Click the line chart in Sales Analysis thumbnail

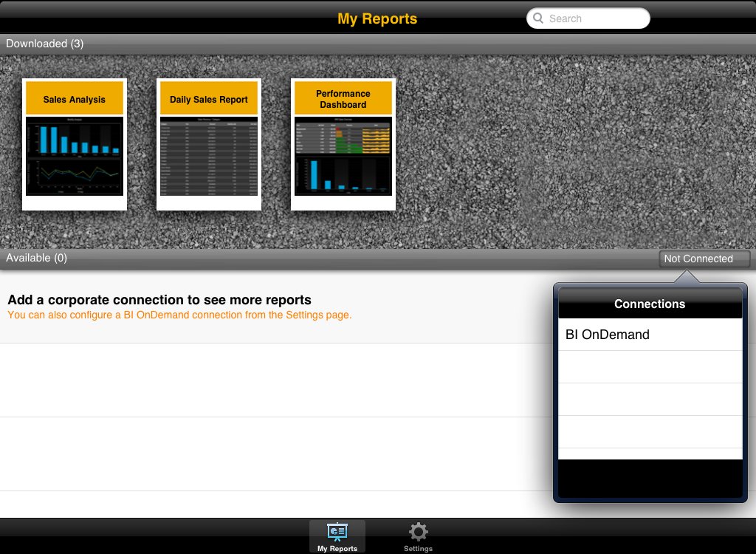(x=74, y=175)
